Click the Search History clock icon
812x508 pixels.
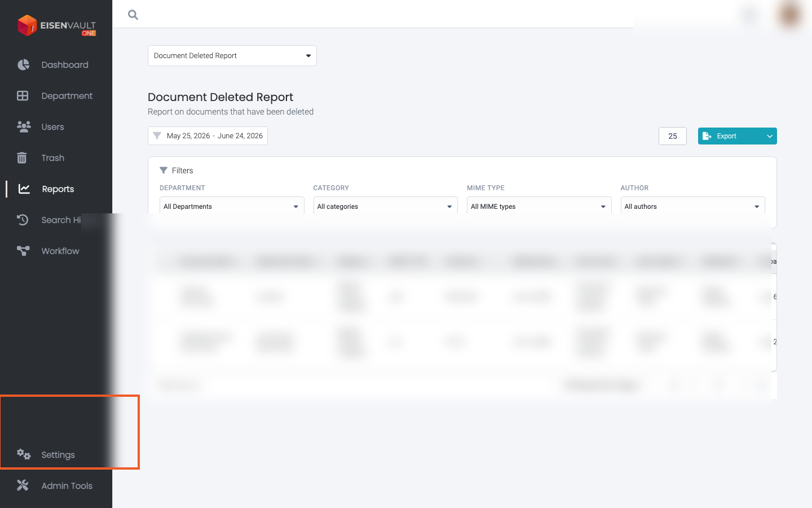pyautogui.click(x=23, y=220)
